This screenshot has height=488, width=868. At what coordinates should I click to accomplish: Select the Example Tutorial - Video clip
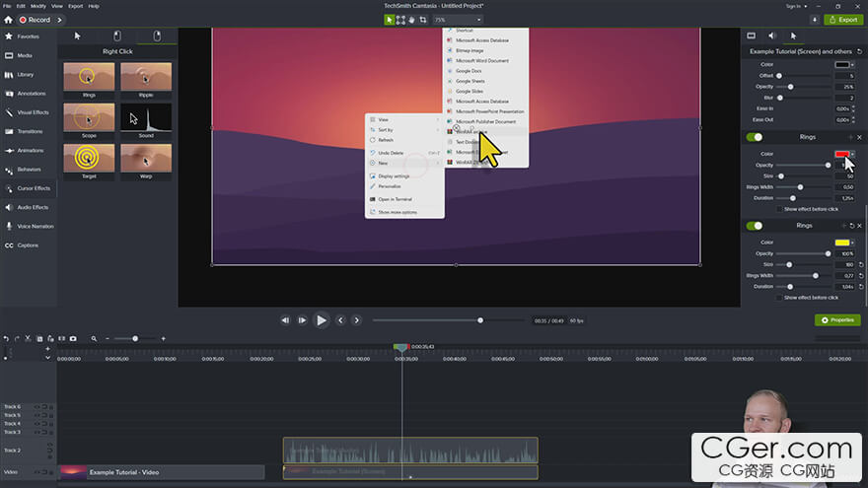(162, 472)
